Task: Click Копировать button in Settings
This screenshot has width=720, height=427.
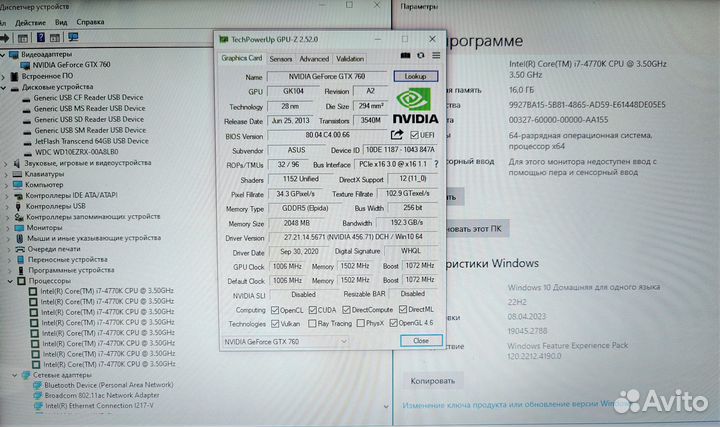Action: pyautogui.click(x=433, y=381)
